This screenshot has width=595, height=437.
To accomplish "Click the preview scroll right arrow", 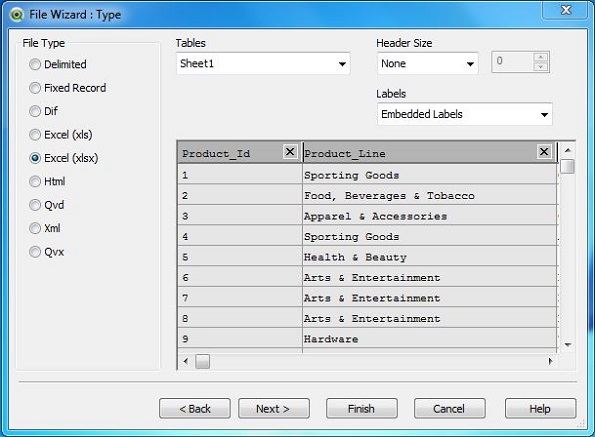I will pyautogui.click(x=550, y=361).
